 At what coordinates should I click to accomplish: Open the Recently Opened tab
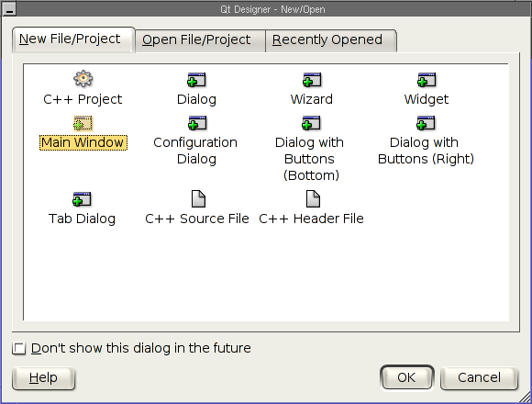[x=331, y=40]
